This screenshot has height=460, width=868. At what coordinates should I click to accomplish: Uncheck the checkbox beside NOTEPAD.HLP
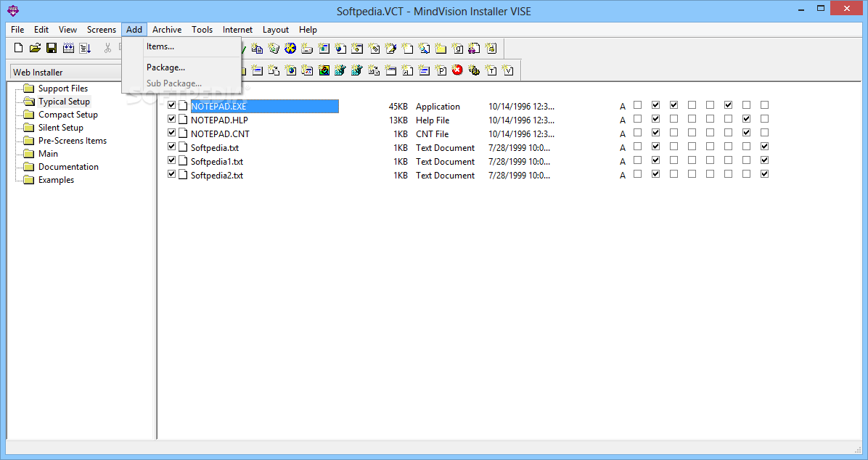pyautogui.click(x=171, y=119)
